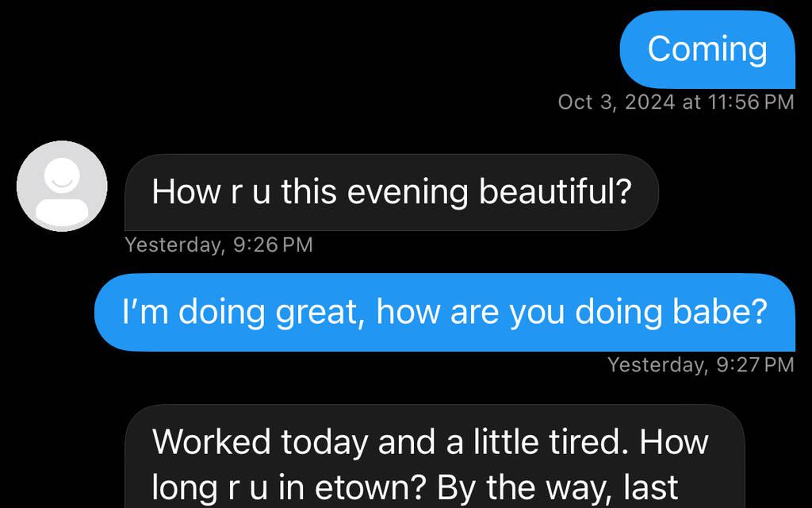The height and width of the screenshot is (508, 812).
Task: Click the word "How" beside the avatar
Action: pyautogui.click(x=179, y=192)
